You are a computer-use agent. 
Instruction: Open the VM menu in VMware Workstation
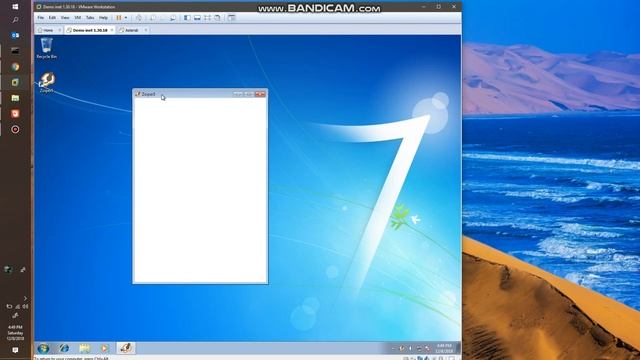[x=78, y=18]
